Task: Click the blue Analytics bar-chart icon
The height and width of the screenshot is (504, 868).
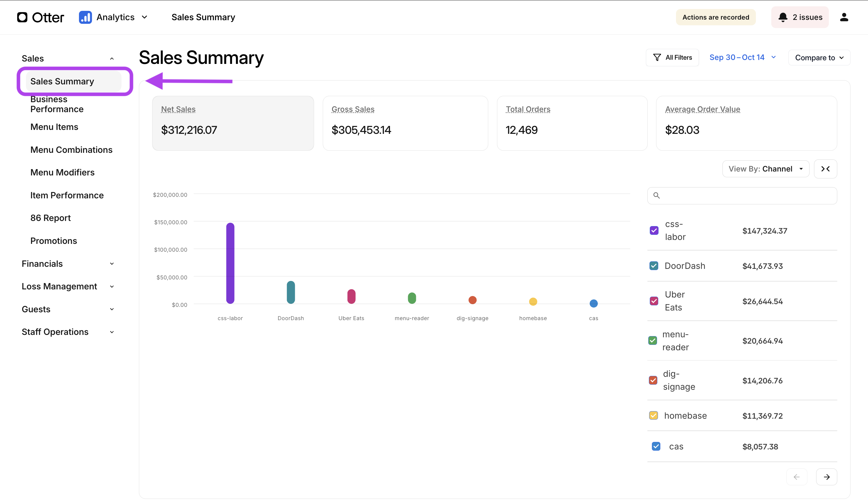Action: pos(85,17)
